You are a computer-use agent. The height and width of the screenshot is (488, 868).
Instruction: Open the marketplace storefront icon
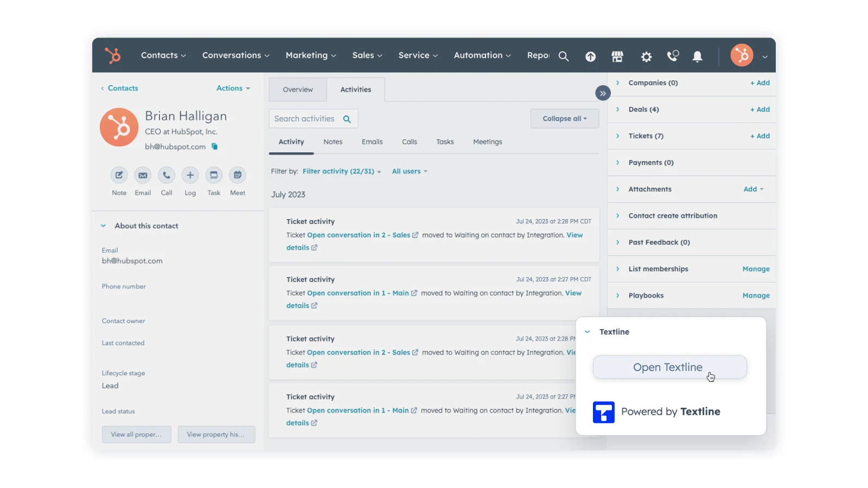617,56
